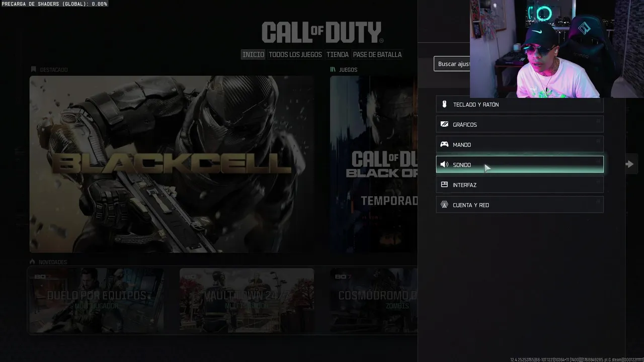Image resolution: width=644 pixels, height=362 pixels.
Task: Select the Mando gamepad icon entry
Action: 520,144
